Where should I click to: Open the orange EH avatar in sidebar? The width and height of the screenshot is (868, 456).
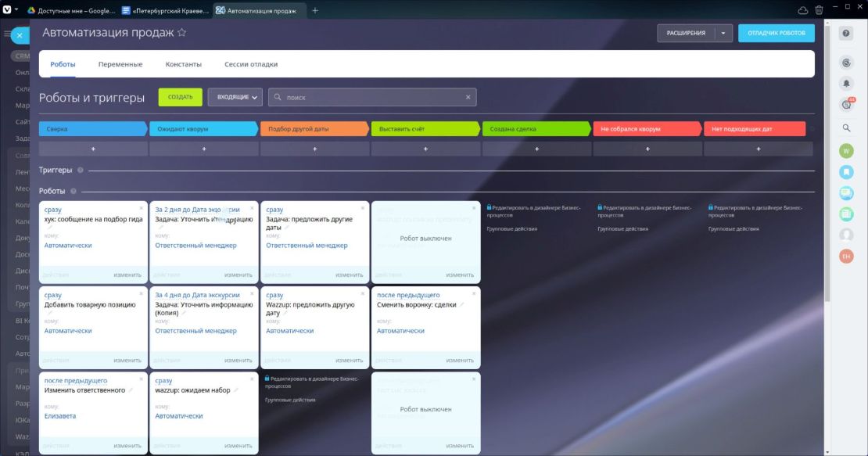(846, 257)
